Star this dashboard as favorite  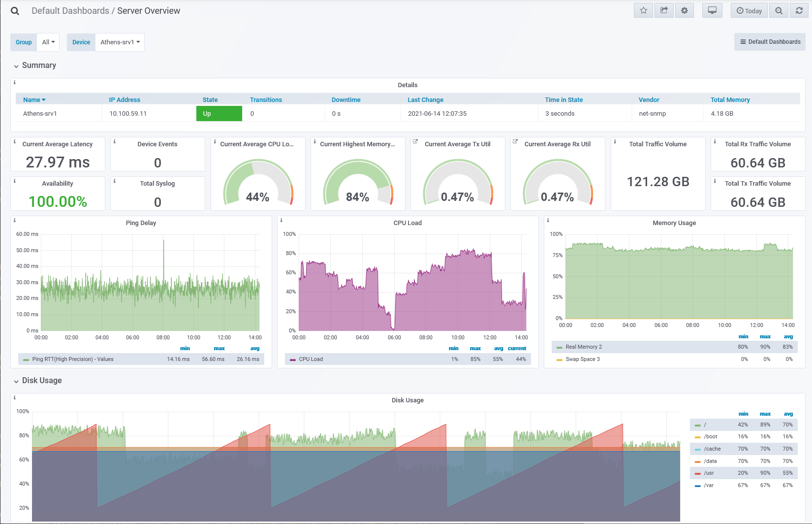644,10
